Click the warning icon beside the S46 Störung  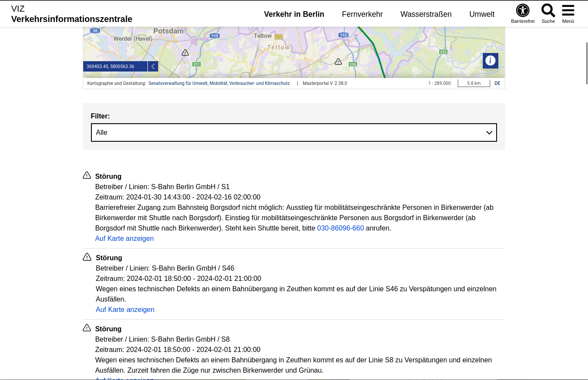pos(87,257)
